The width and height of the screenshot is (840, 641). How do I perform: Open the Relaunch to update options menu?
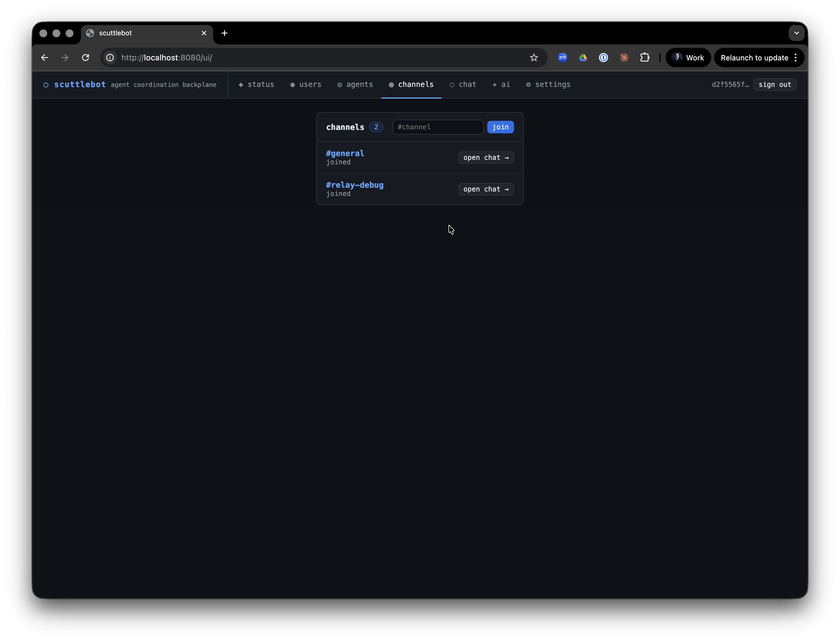(796, 58)
